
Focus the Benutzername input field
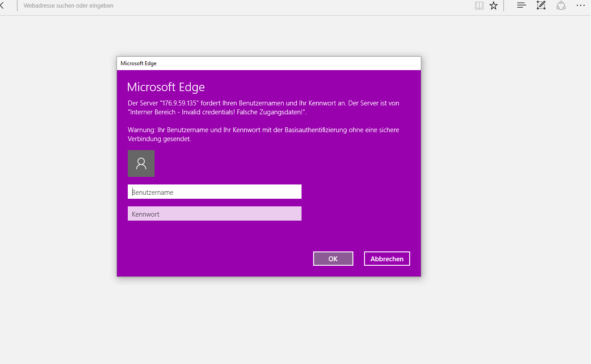pos(214,192)
